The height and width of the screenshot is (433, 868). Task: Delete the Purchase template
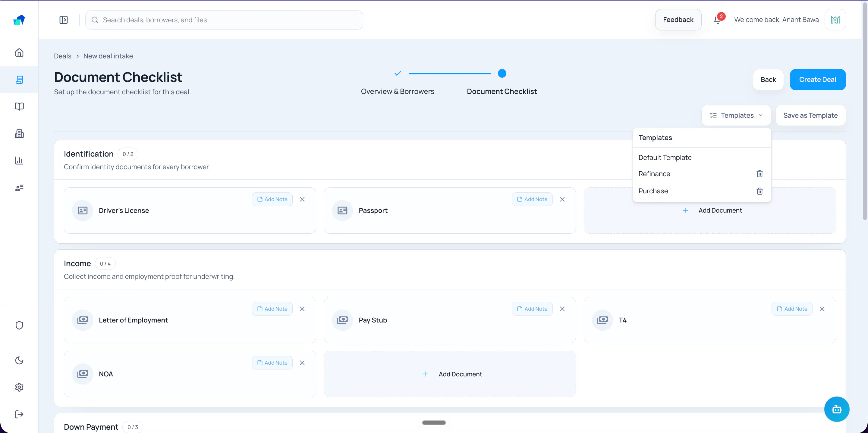coord(759,191)
